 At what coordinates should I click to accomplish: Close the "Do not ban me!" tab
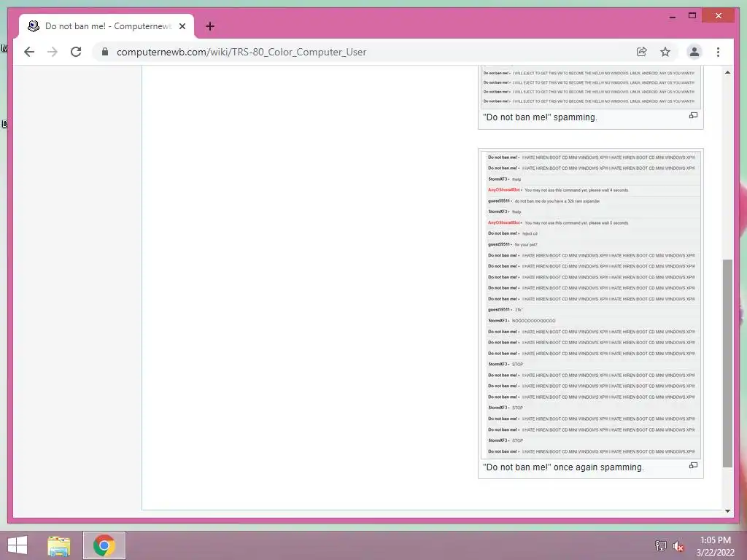click(182, 26)
